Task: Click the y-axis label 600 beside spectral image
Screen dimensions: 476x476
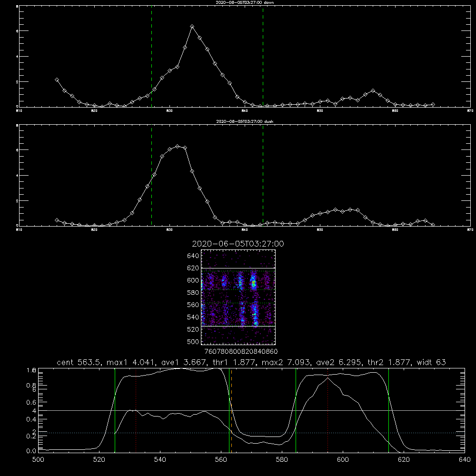Action: (x=193, y=280)
